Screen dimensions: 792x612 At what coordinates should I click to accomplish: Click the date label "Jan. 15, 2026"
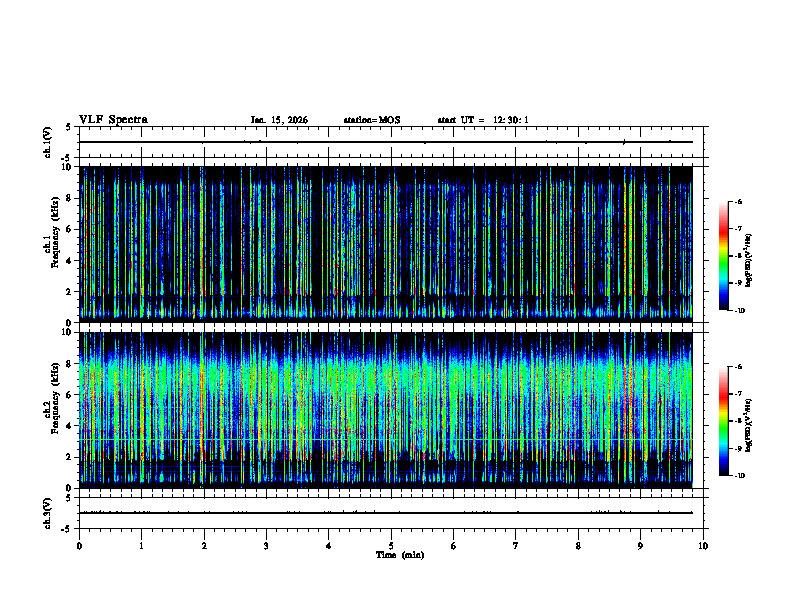pyautogui.click(x=279, y=120)
